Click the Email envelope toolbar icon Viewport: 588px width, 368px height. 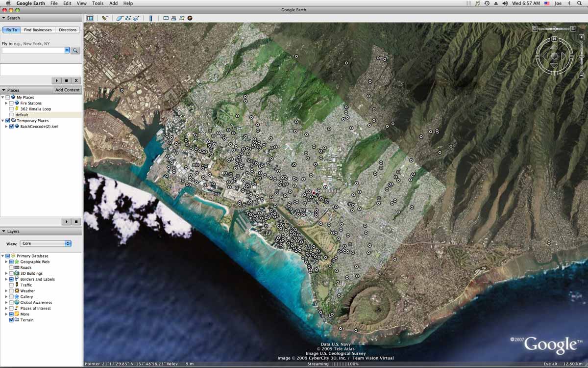pyautogui.click(x=166, y=18)
